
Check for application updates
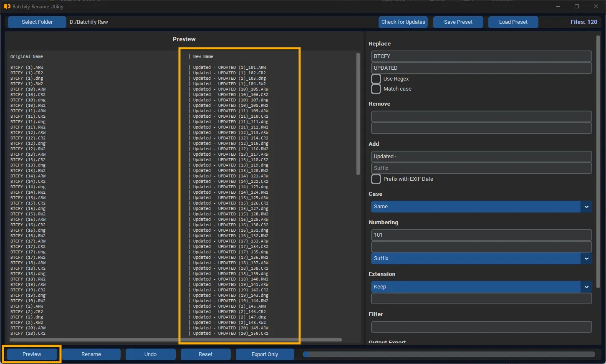(403, 22)
